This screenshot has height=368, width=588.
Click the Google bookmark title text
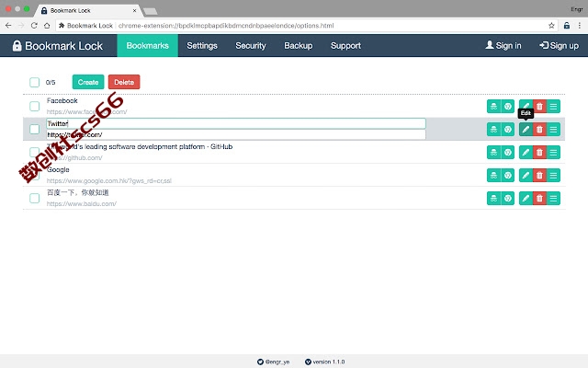click(58, 169)
